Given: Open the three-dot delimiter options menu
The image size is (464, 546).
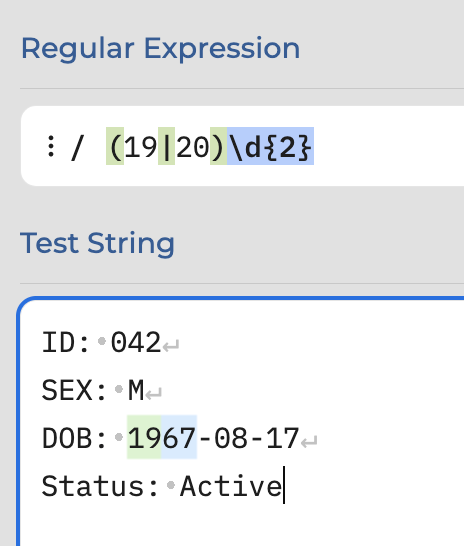Looking at the screenshot, I should pos(51,146).
